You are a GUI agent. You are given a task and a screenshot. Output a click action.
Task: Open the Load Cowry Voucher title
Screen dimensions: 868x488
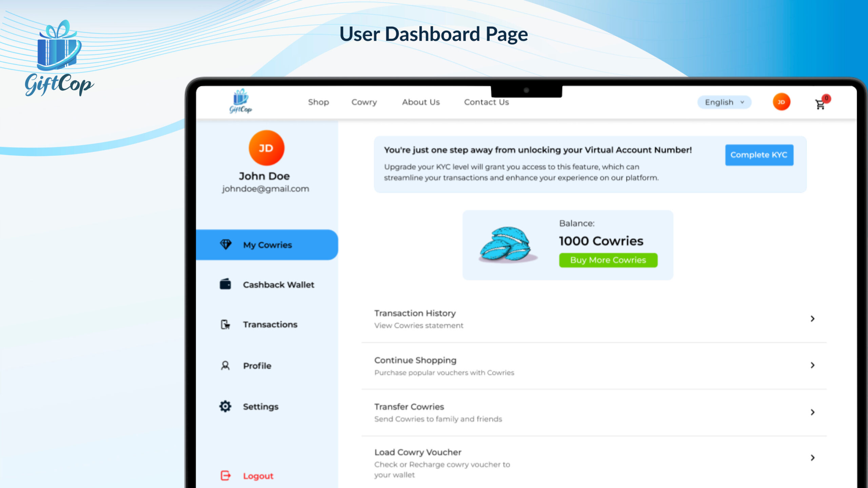418,452
